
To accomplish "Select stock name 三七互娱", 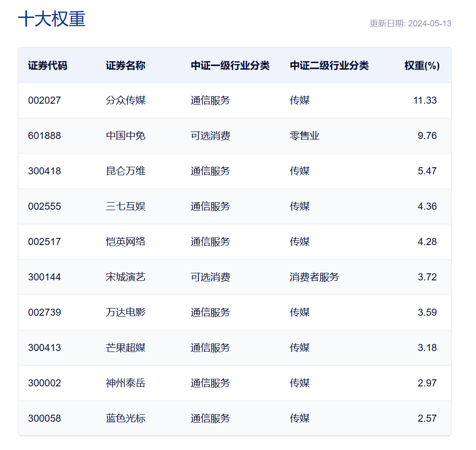I will (125, 206).
